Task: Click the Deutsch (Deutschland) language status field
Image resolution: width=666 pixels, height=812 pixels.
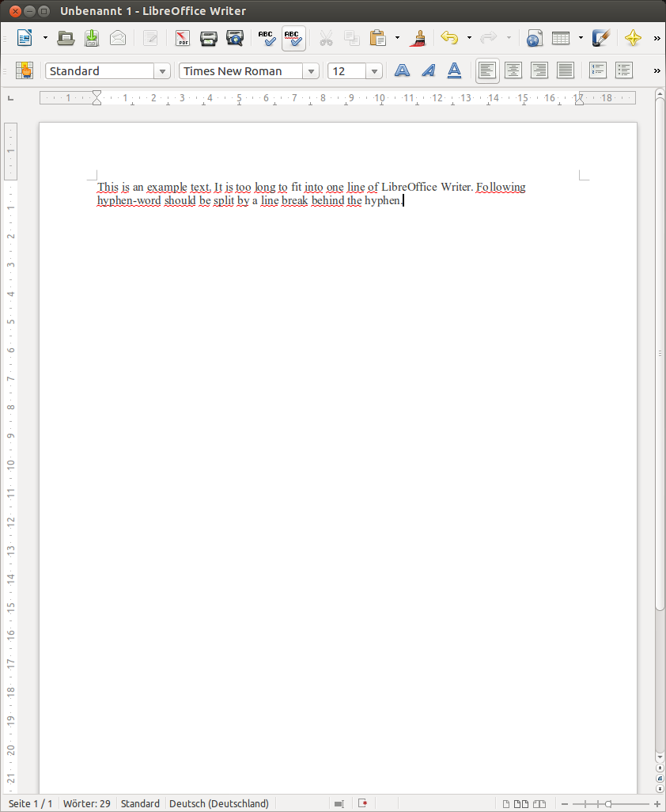Action: point(219,803)
